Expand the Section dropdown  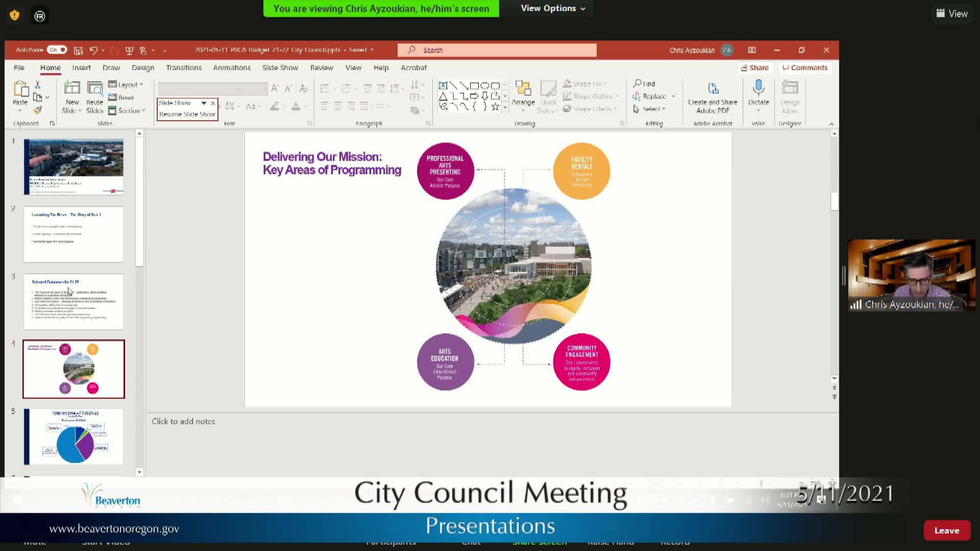click(127, 110)
